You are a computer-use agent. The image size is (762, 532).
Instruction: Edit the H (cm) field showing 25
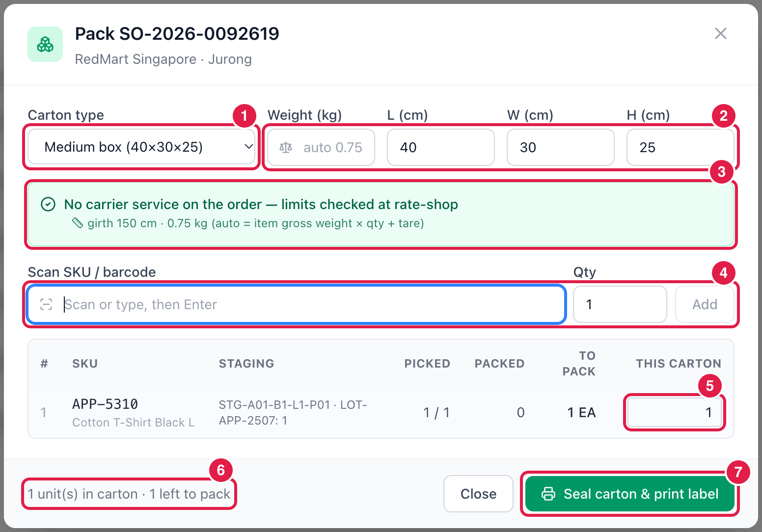[680, 147]
